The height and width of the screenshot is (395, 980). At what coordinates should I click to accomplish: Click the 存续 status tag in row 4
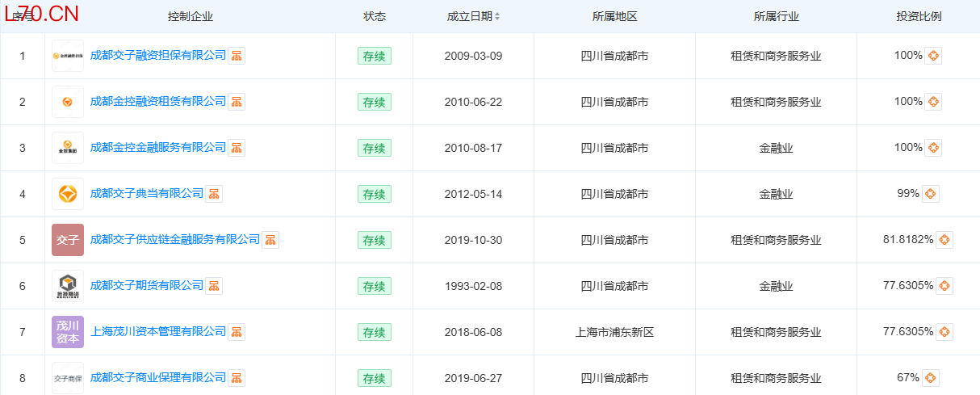click(375, 194)
